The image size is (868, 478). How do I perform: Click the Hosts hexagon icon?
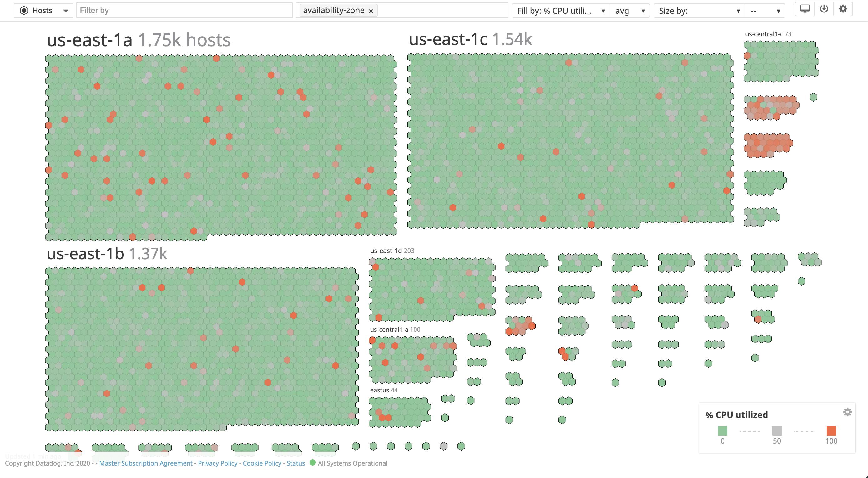click(x=24, y=10)
